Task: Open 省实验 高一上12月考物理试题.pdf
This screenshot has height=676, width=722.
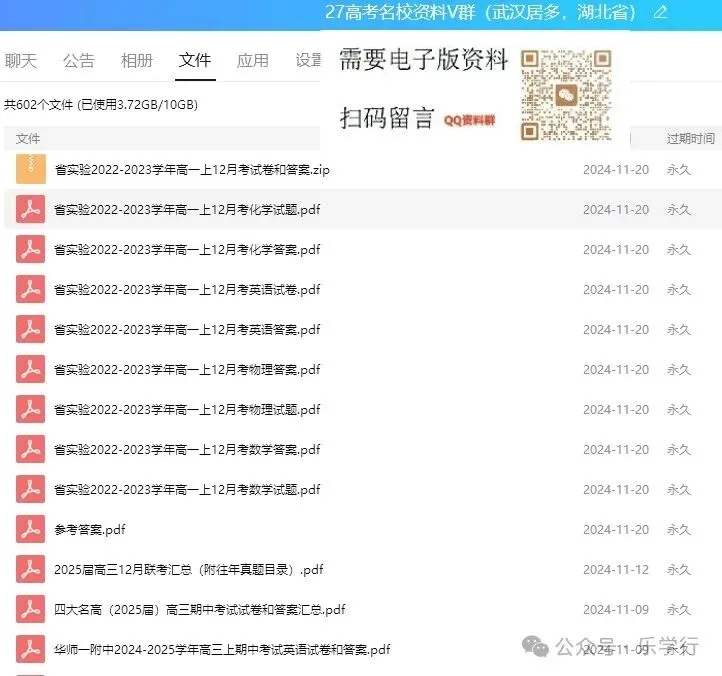Action: click(x=187, y=410)
